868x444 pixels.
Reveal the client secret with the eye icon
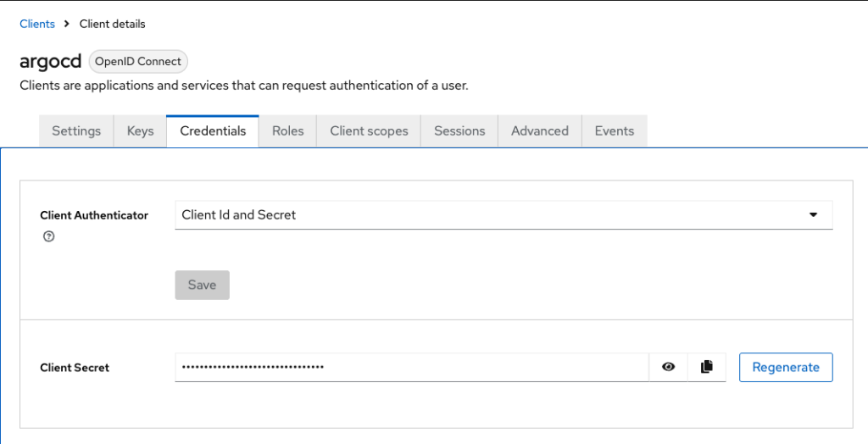pos(668,367)
